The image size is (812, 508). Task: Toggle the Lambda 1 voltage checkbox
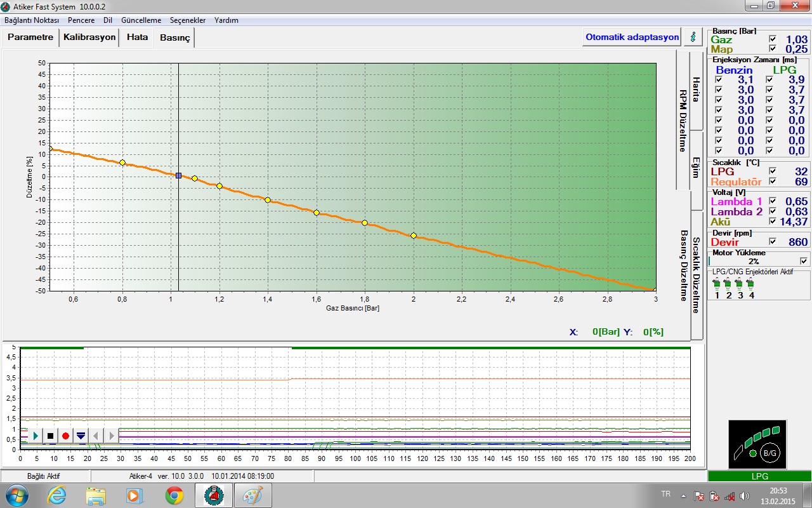(x=772, y=201)
